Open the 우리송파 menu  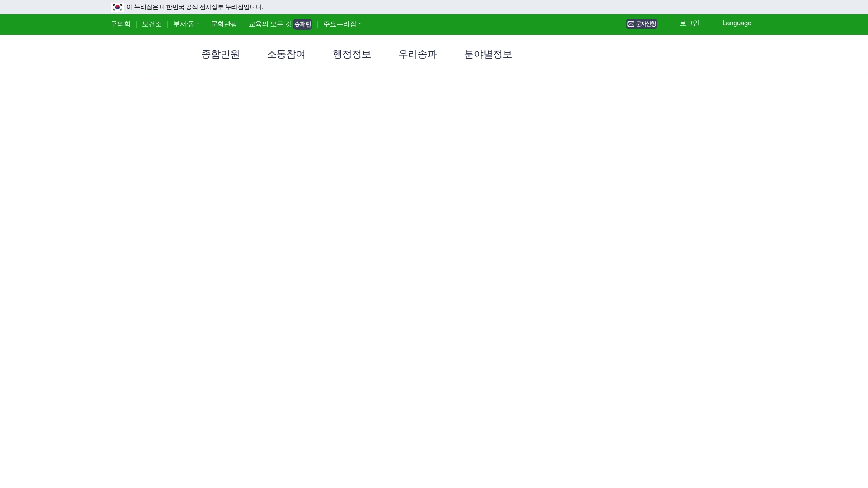point(418,54)
